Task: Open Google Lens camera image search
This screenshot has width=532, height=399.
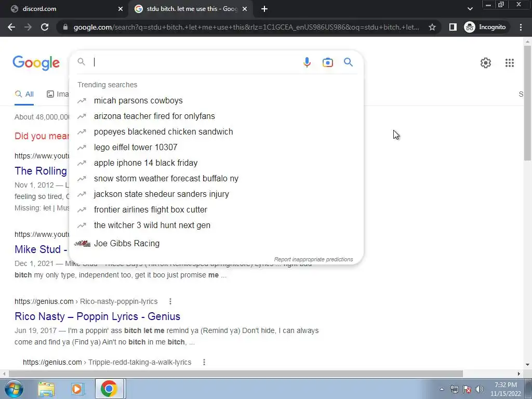Action: coord(327,62)
